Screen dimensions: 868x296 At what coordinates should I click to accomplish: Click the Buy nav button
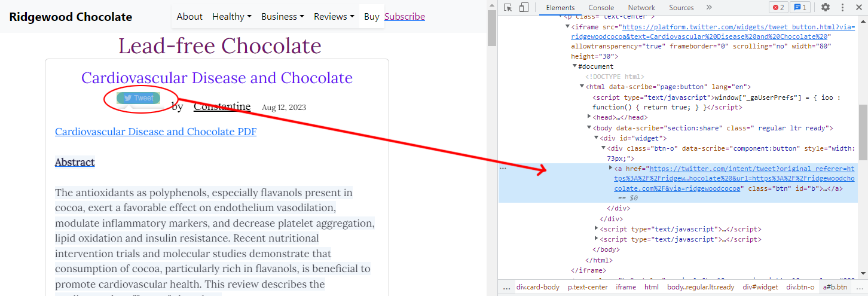[372, 17]
